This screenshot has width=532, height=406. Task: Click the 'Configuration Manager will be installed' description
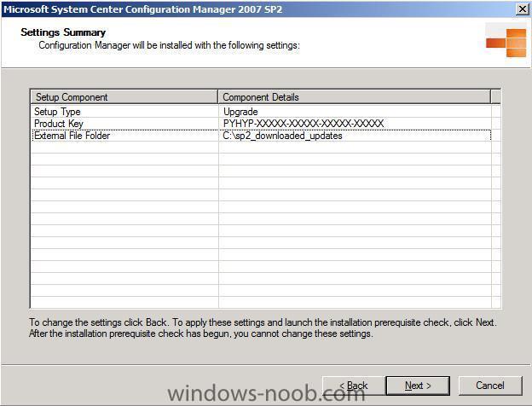coord(169,45)
